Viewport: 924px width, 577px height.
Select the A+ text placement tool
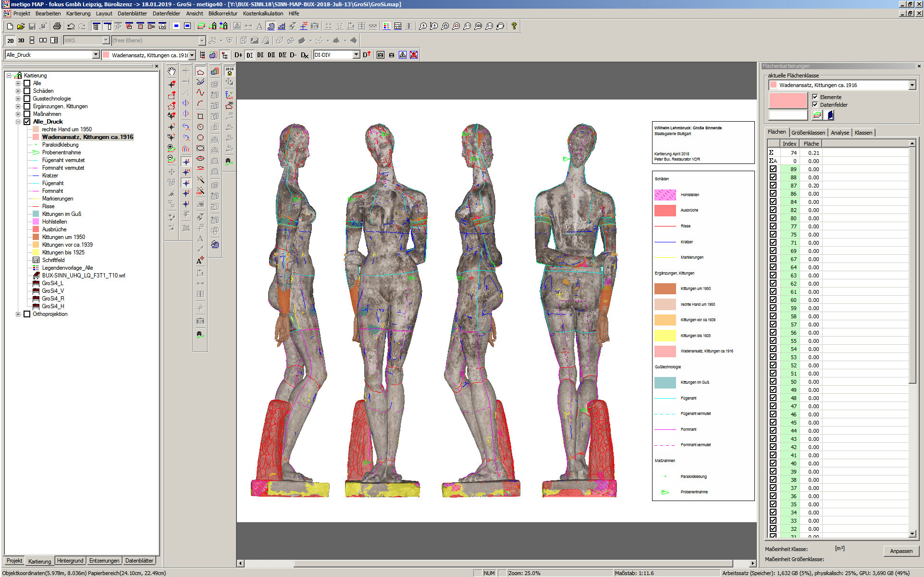coord(200,261)
